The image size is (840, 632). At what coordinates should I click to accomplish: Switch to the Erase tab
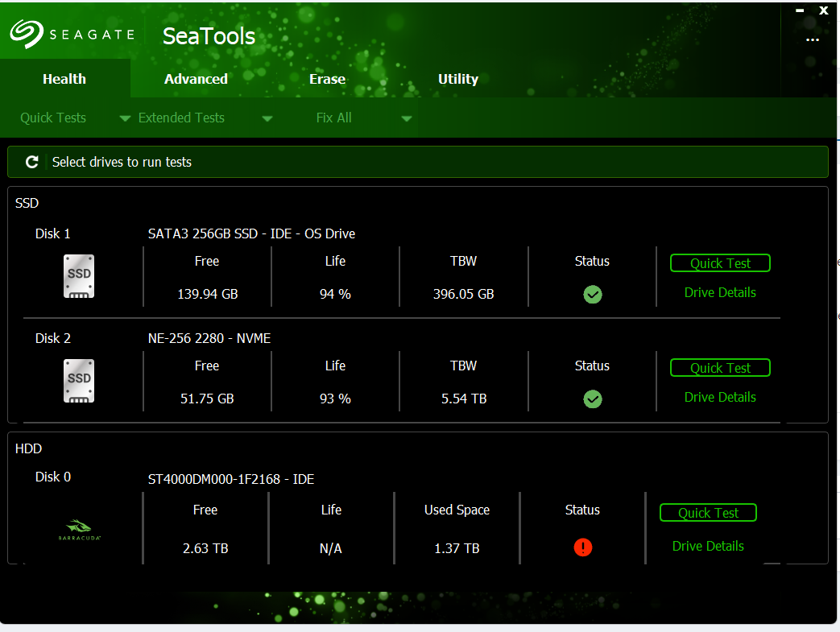[x=327, y=79]
